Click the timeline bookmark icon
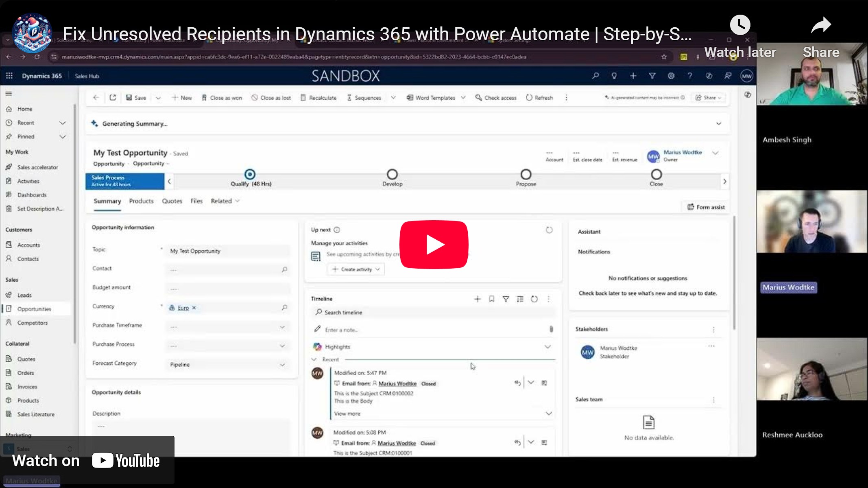This screenshot has width=868, height=488. click(491, 299)
